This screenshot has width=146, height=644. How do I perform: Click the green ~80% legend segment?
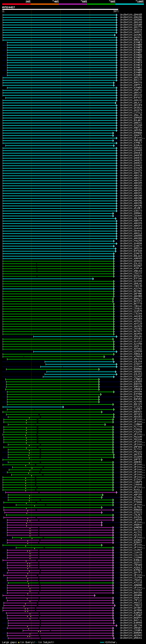(x=101, y=4)
